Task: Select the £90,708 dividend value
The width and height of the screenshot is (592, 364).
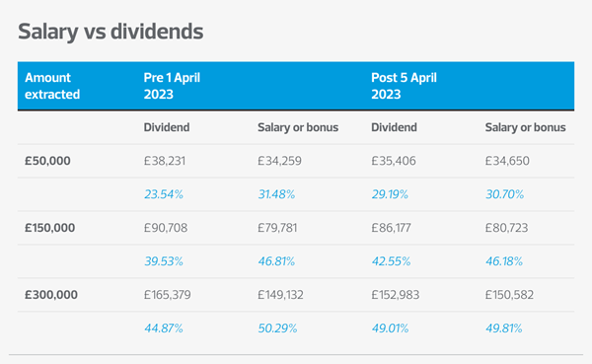Action: coord(166,228)
